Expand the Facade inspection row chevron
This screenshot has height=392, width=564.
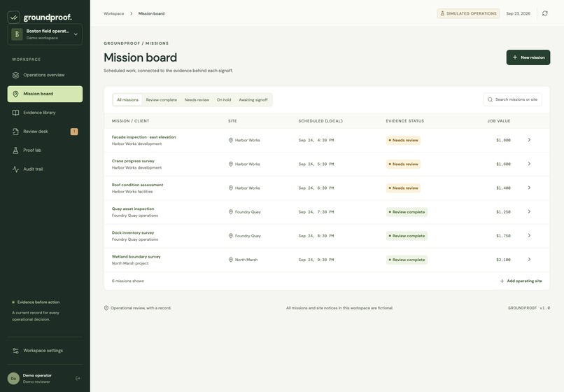(x=529, y=140)
